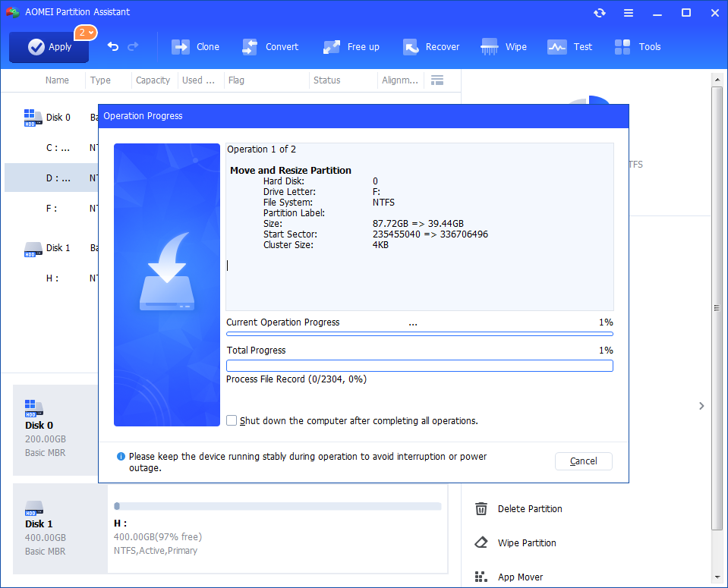Image resolution: width=728 pixels, height=588 pixels.
Task: Click the Current Operation Progress bar
Action: tap(419, 334)
